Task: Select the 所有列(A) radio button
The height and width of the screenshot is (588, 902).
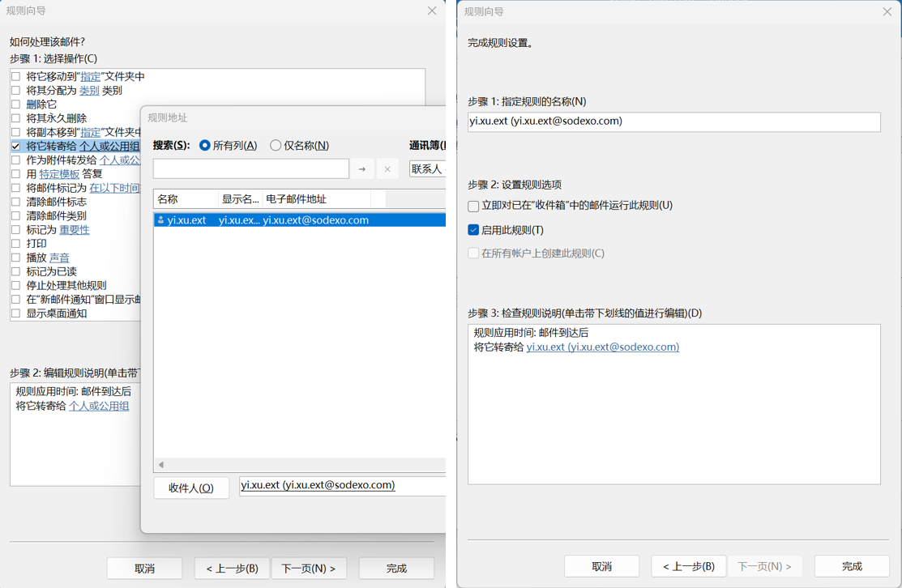Action: (204, 146)
